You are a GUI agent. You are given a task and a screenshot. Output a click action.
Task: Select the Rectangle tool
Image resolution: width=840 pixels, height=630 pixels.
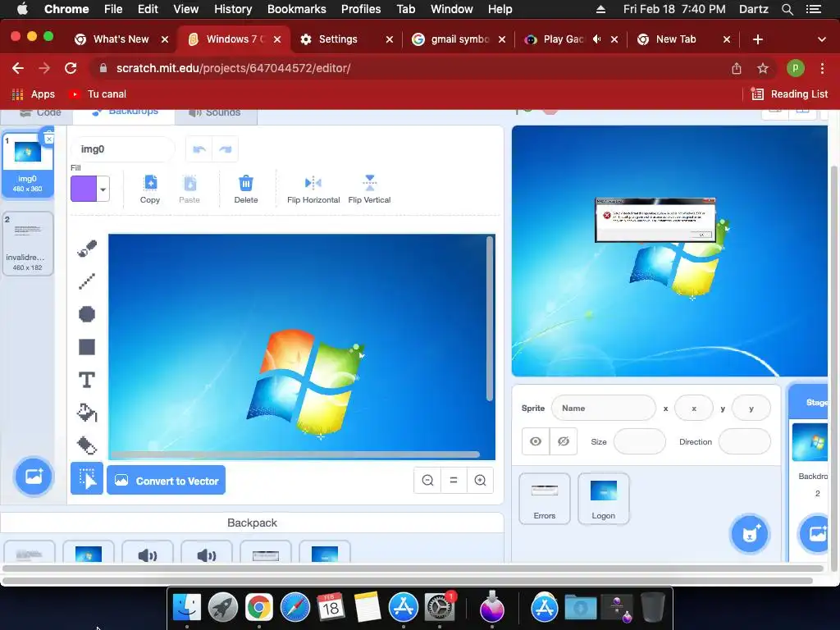87,347
